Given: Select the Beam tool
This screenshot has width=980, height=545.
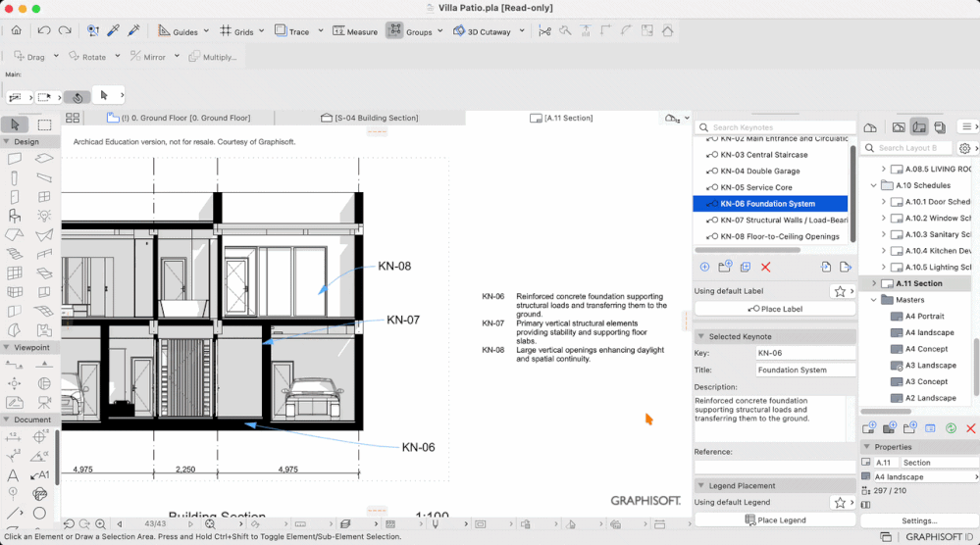Looking at the screenshot, I should pyautogui.click(x=44, y=178).
